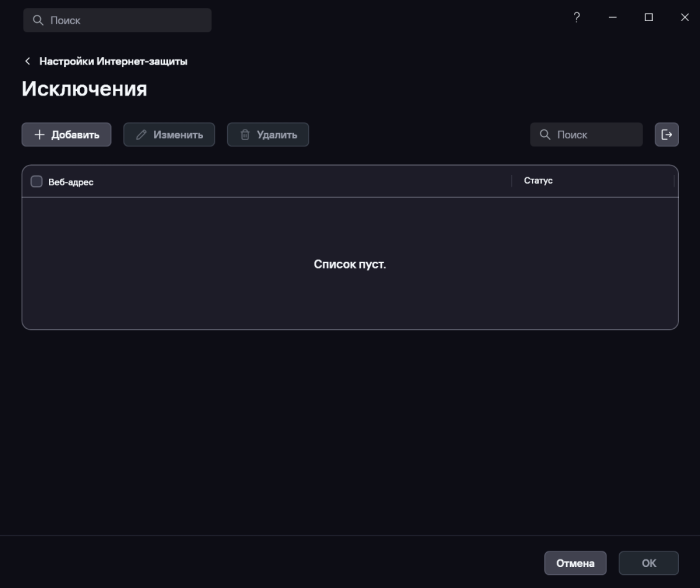Viewport: 700px width, 588px height.
Task: Toggle the select-all checkbox beside Веб-адрес
Action: 37,182
